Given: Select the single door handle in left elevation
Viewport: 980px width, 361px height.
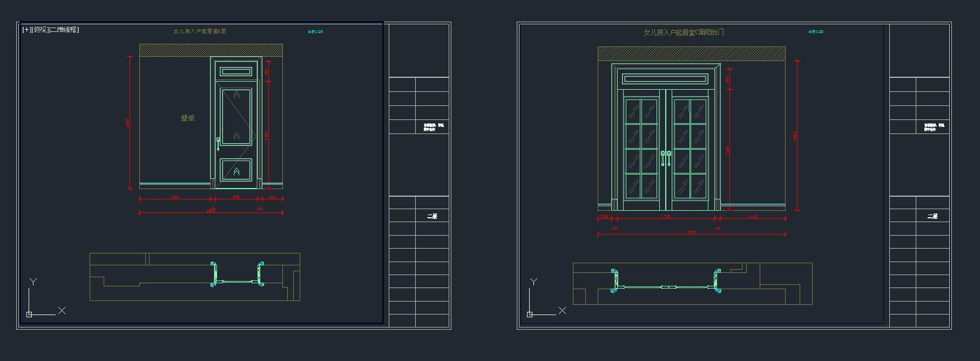Looking at the screenshot, I should [x=218, y=143].
